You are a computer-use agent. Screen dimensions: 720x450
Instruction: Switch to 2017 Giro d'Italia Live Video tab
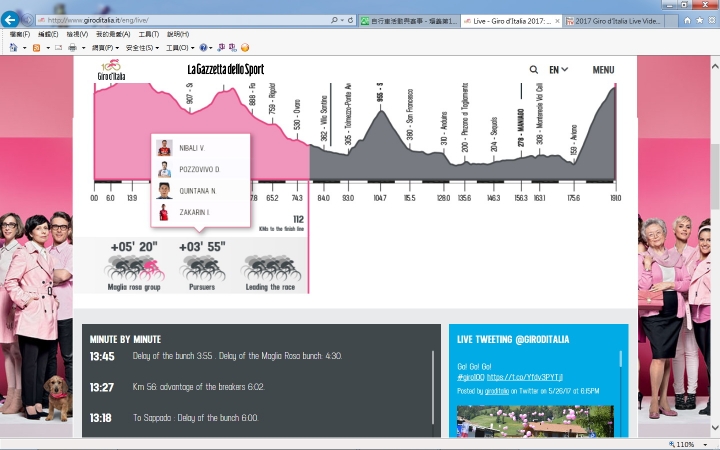pos(613,21)
